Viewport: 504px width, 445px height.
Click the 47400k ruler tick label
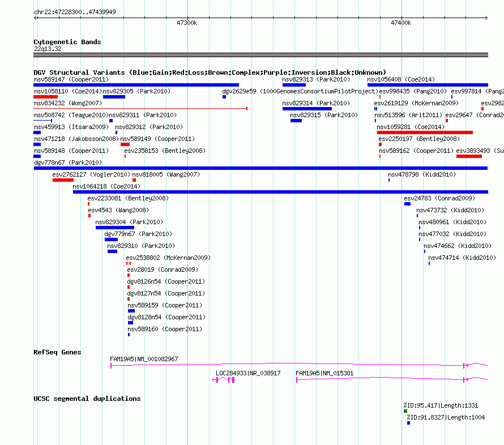401,23
